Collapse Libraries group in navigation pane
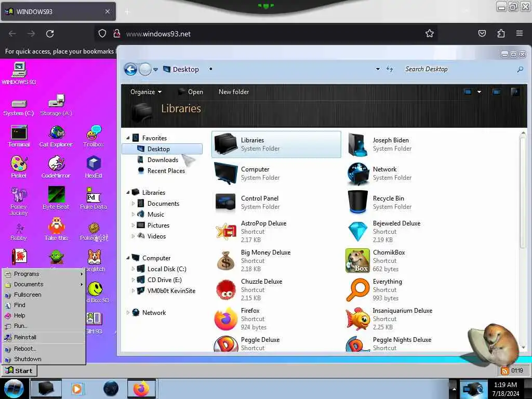Screen dimensions: 532x399 click(x=128, y=192)
